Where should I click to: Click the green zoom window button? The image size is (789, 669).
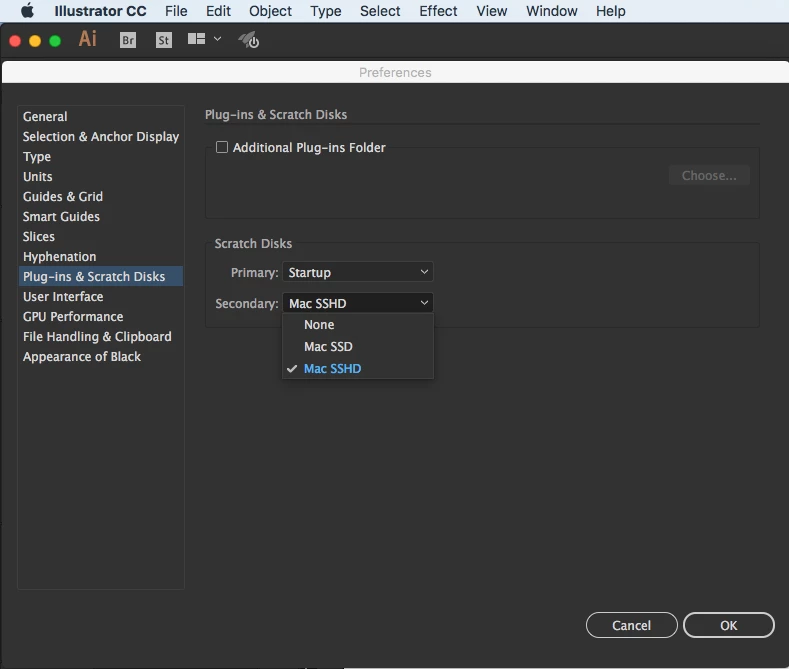(x=55, y=41)
